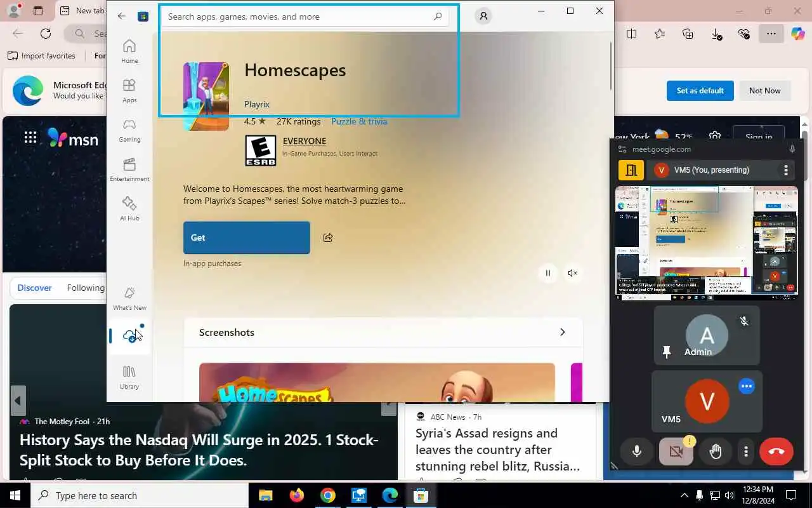Open Entertainment section in Store sidebar
The height and width of the screenshot is (508, 812).
click(x=129, y=170)
